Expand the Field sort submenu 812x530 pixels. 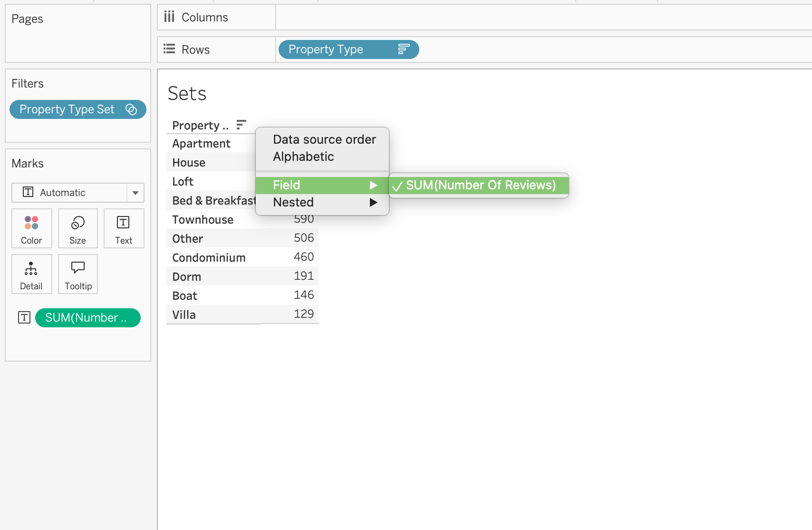click(322, 185)
